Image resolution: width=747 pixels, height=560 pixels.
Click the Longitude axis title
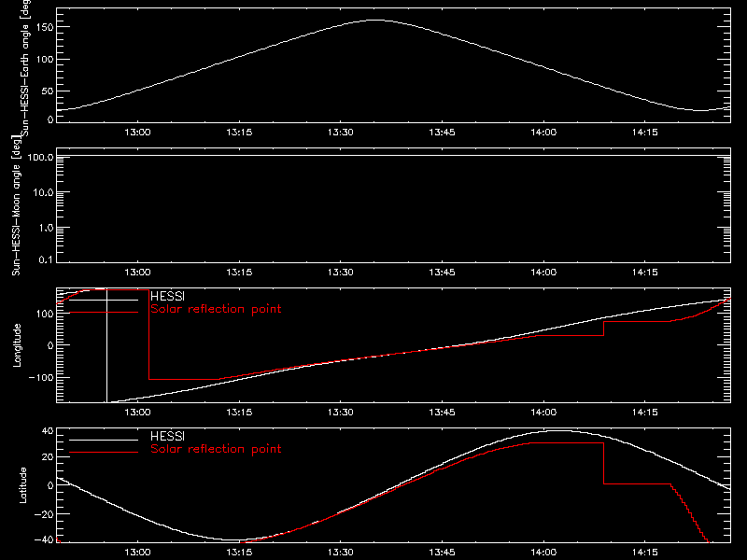[17, 345]
